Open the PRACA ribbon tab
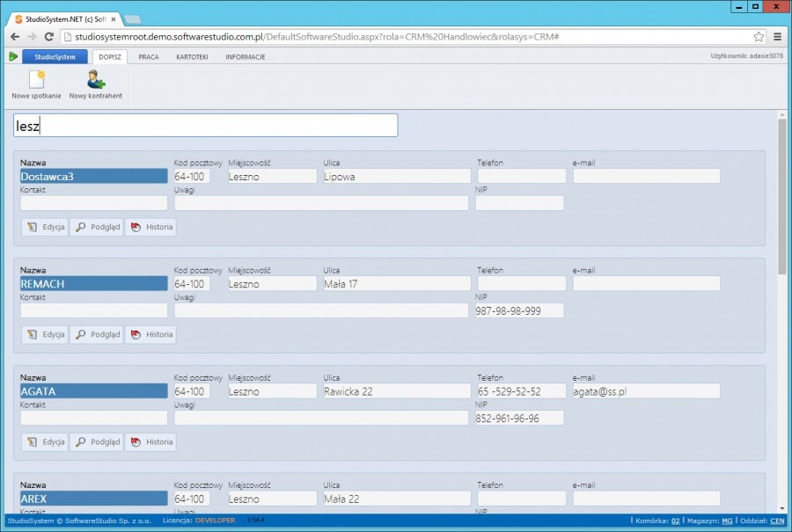 (x=149, y=57)
